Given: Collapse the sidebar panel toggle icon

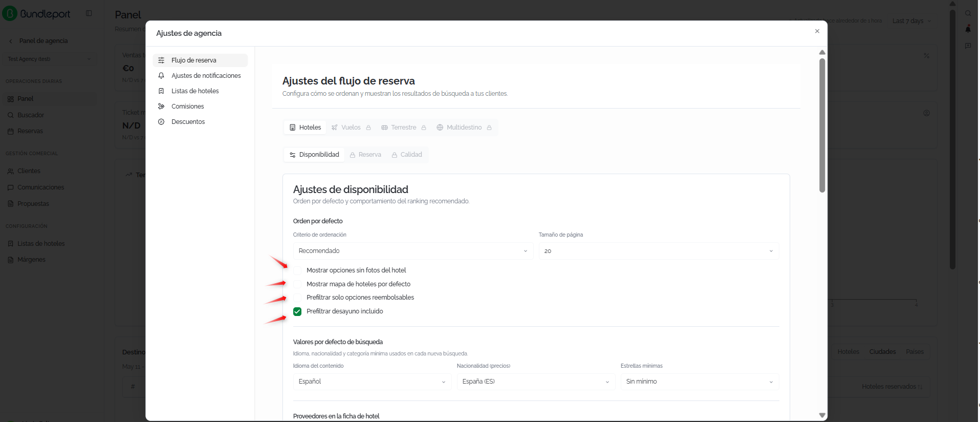Looking at the screenshot, I should (89, 13).
